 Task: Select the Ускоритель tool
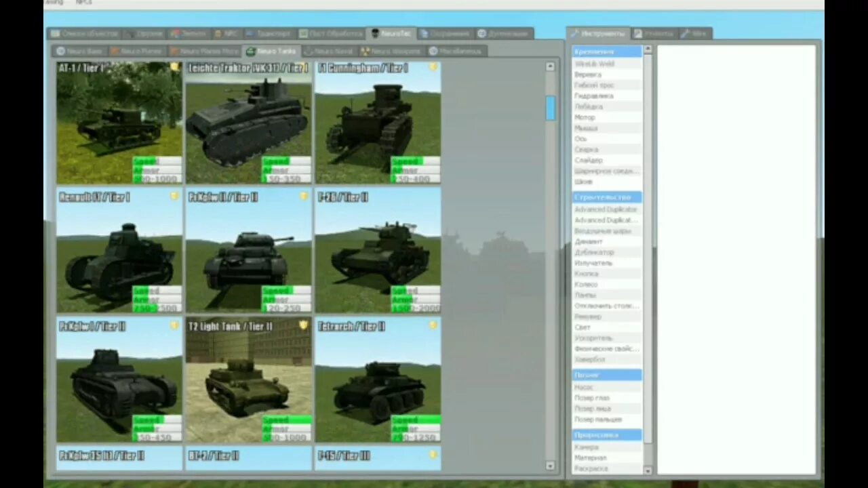(x=607, y=338)
